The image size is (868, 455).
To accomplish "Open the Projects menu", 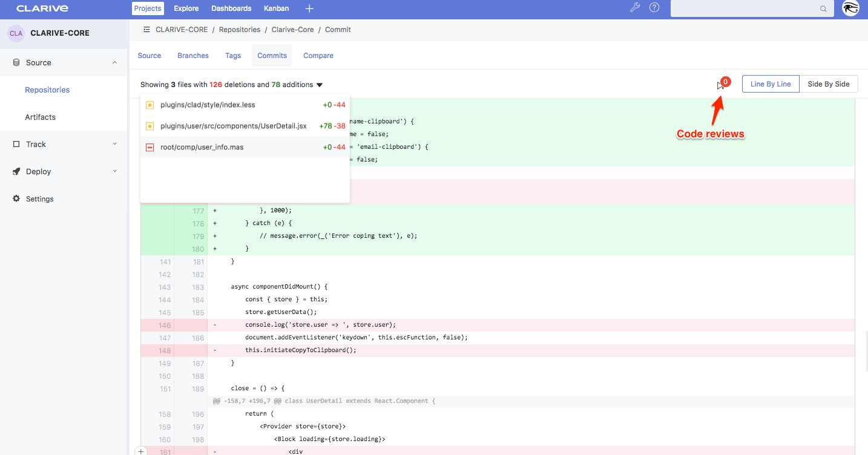I will coord(148,8).
